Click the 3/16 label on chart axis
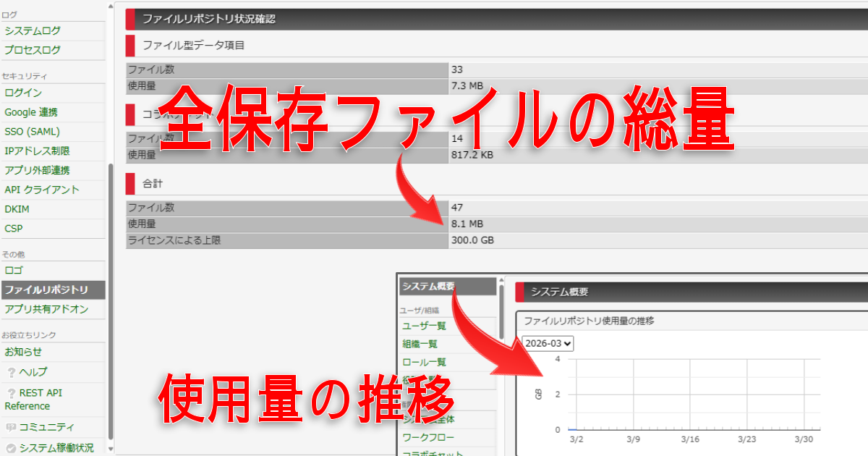868x456 pixels. [691, 439]
